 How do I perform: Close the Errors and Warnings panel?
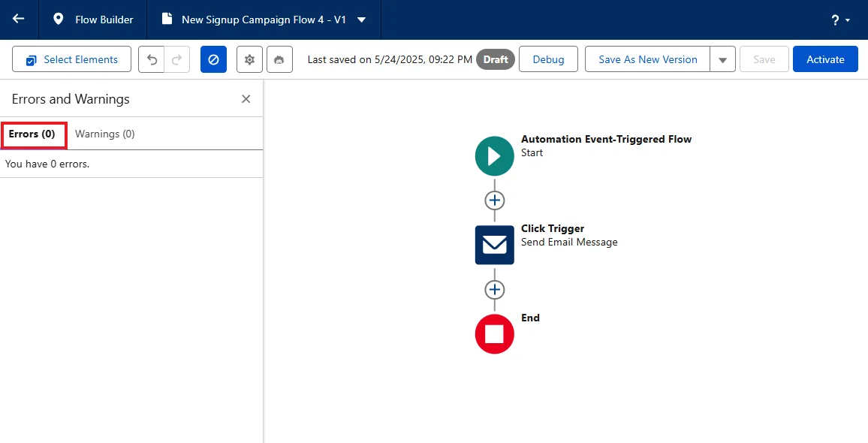tap(246, 98)
